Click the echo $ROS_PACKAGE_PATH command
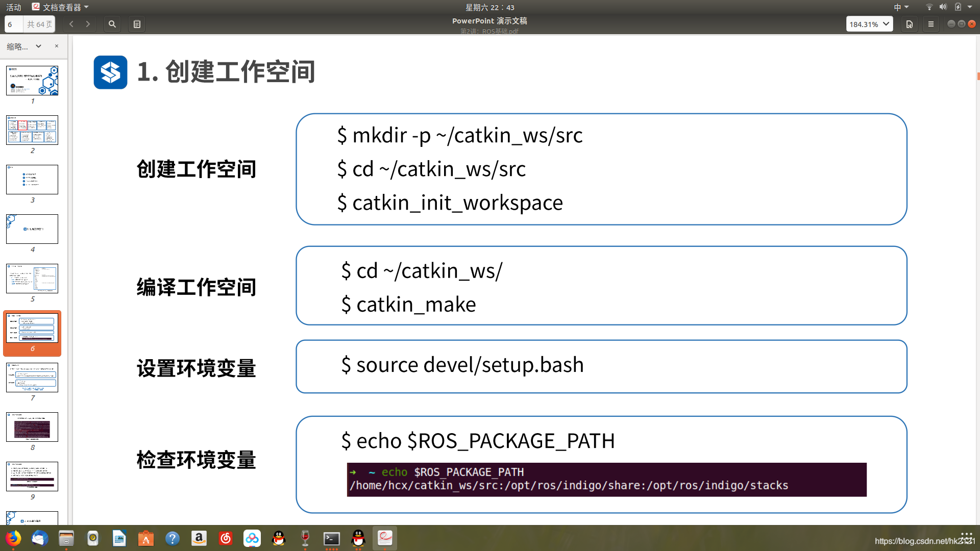 pos(478,441)
